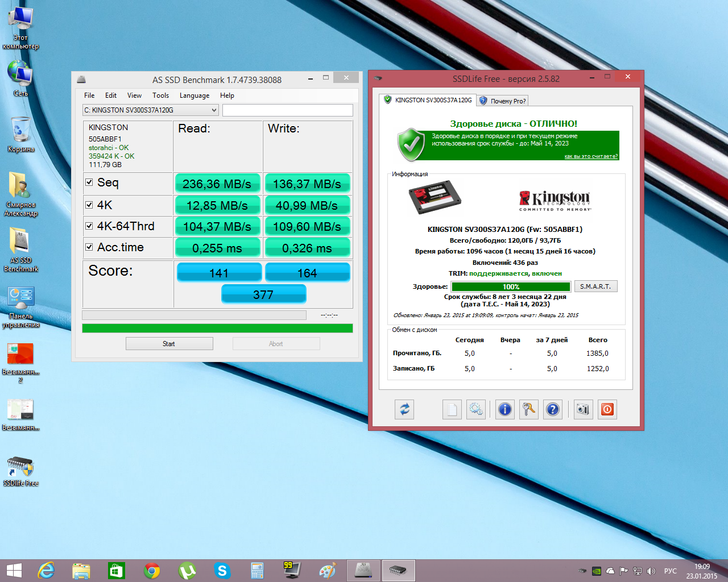Open SSDLife help question mark icon
The width and height of the screenshot is (728, 582).
[553, 409]
